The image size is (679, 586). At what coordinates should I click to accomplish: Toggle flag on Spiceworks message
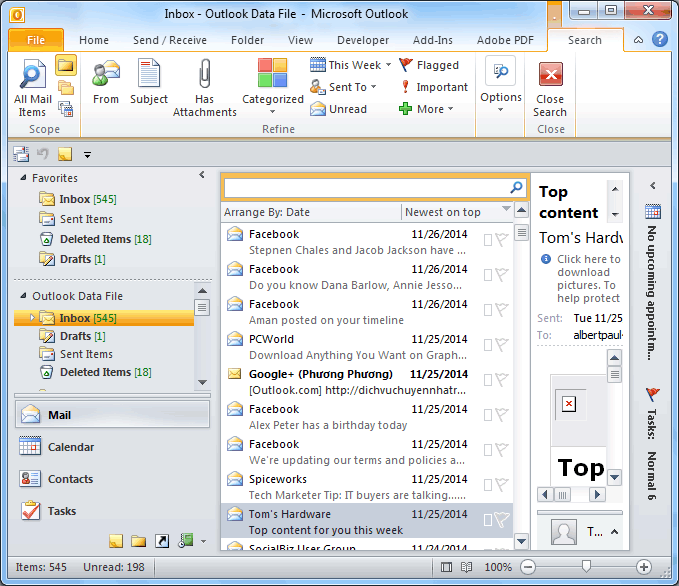(501, 485)
